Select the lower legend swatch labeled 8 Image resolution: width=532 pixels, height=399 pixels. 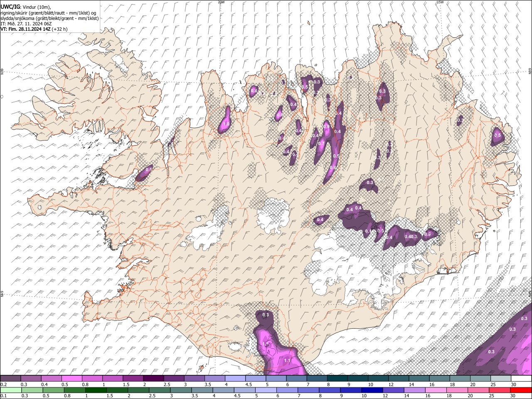[330, 390]
